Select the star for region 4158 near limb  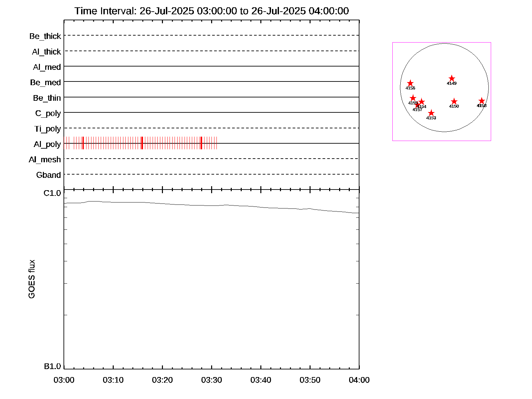(x=481, y=101)
